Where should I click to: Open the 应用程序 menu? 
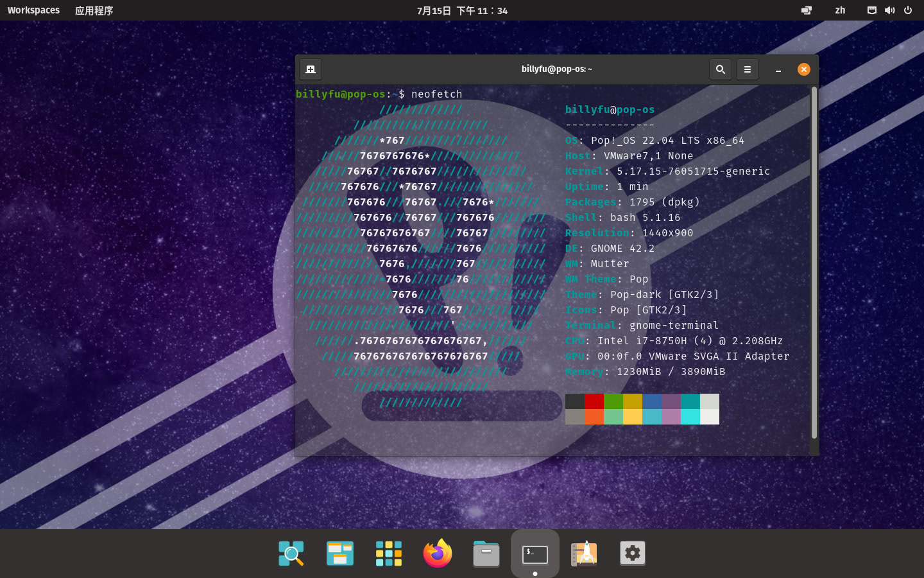pyautogui.click(x=94, y=10)
